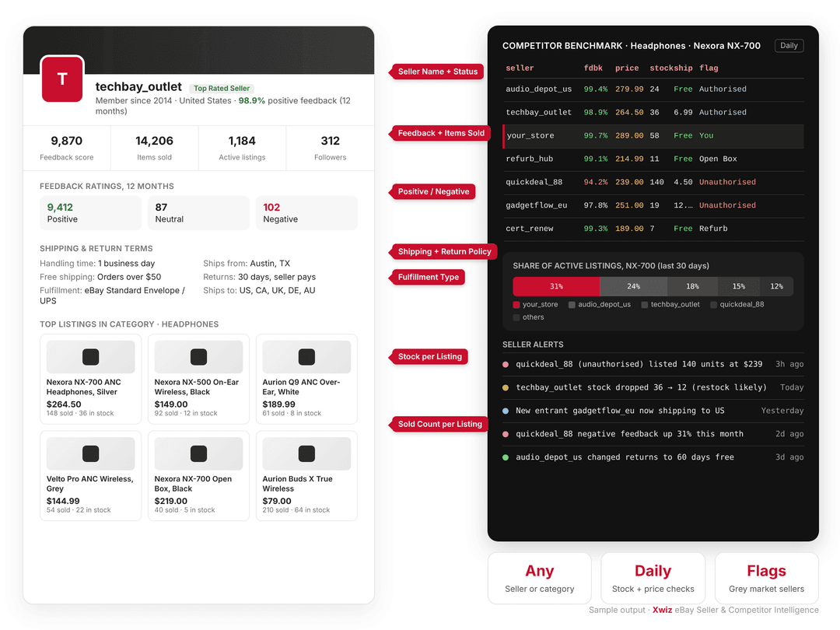Select the quickdeal_88 benchmark row
840x630 pixels.
point(653,182)
